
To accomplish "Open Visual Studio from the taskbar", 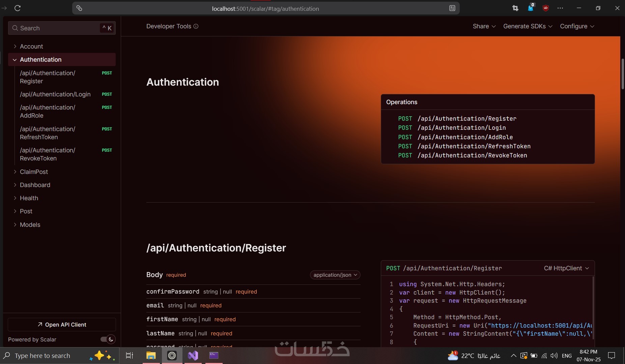I will click(193, 356).
